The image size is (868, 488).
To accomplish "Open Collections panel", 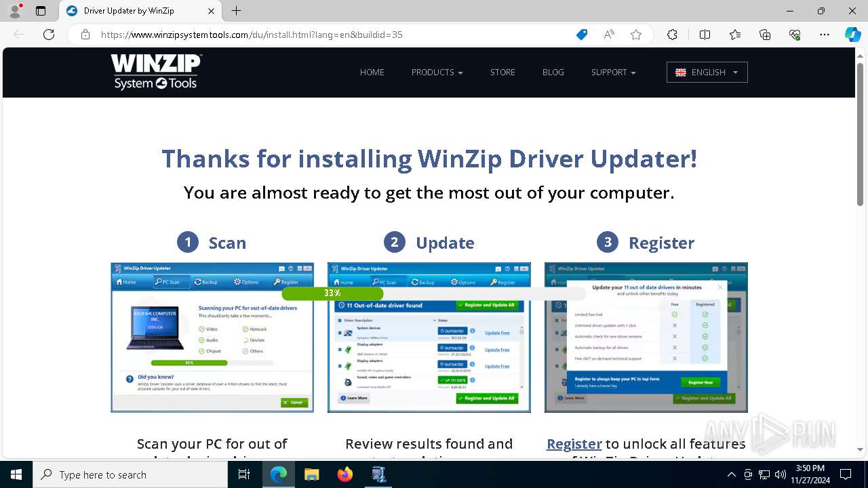I will [x=765, y=35].
